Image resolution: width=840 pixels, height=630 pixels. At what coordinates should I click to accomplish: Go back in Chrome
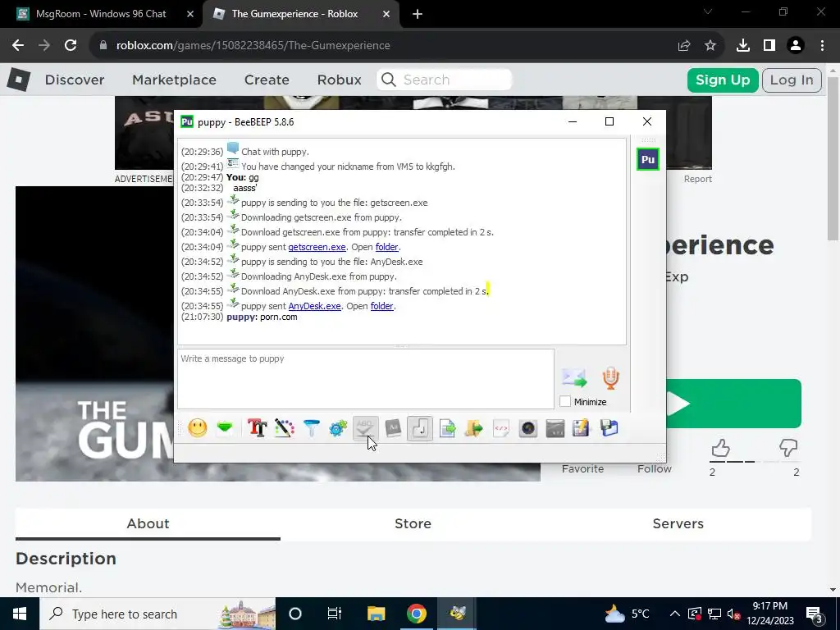pos(18,46)
